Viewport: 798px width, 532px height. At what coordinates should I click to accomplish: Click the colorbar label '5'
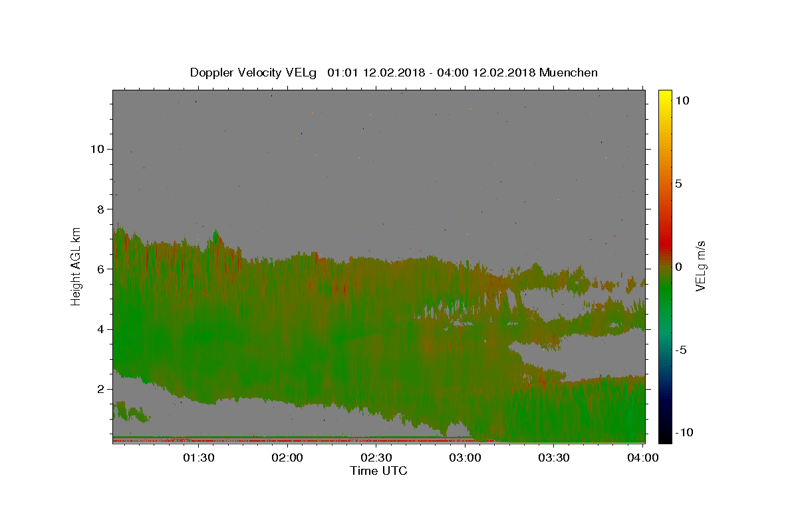point(678,184)
